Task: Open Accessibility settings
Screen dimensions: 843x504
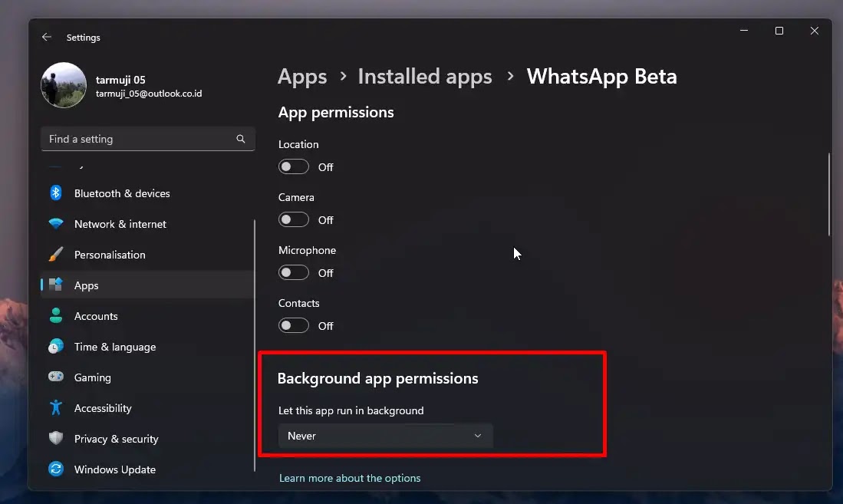Action: [147, 407]
